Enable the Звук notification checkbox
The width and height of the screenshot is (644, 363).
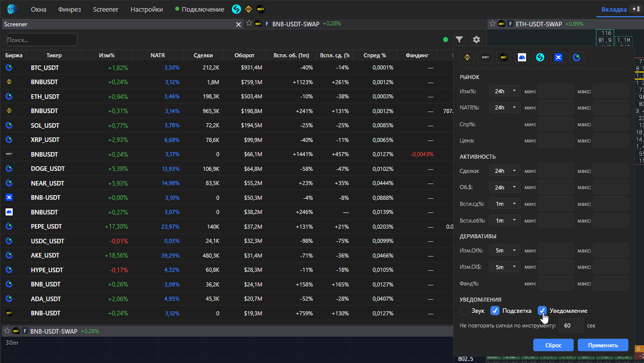click(x=464, y=310)
